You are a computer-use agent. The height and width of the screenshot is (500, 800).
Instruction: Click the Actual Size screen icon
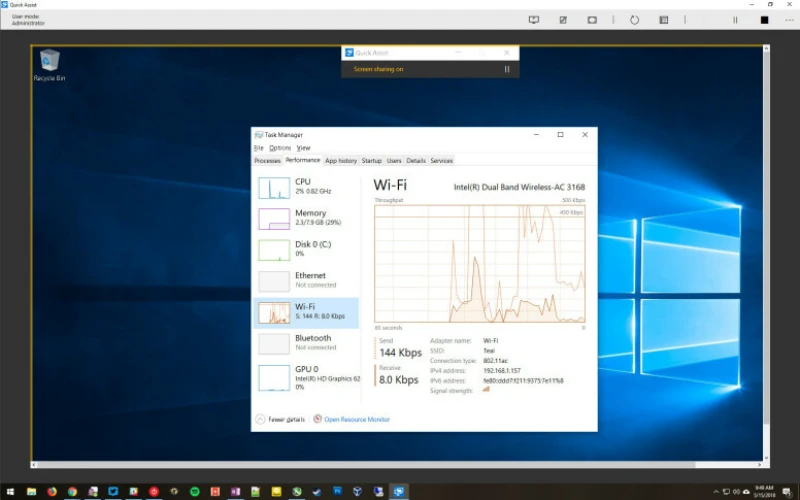click(592, 19)
